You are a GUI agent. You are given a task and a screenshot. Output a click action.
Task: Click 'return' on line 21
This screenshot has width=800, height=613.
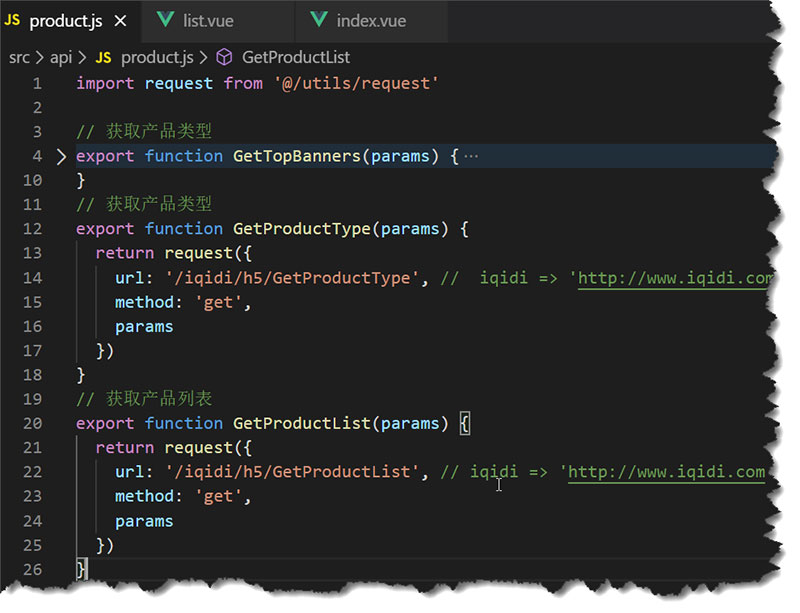124,448
